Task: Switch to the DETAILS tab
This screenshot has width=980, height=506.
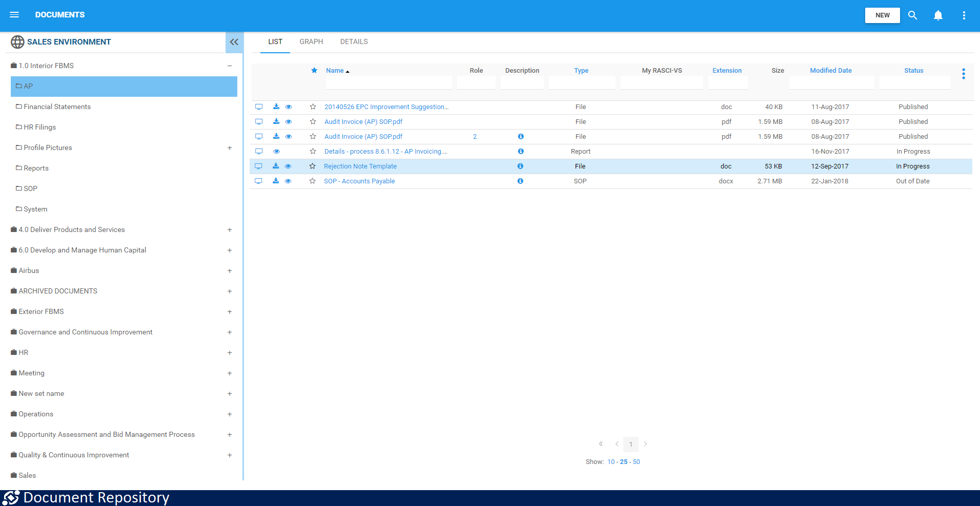Action: click(x=354, y=42)
